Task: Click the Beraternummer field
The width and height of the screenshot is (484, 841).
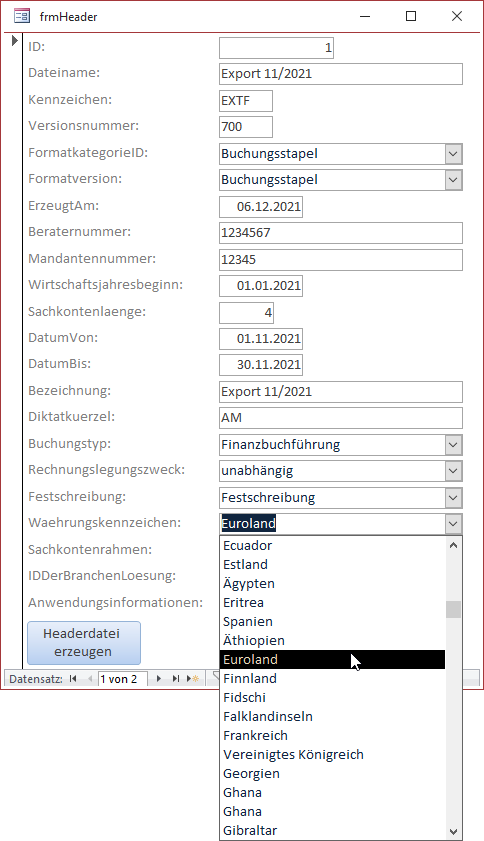Action: pos(341,233)
